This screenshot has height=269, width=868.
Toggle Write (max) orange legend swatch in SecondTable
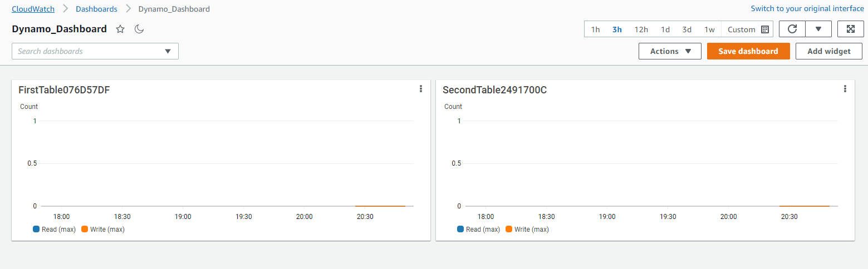click(x=509, y=229)
